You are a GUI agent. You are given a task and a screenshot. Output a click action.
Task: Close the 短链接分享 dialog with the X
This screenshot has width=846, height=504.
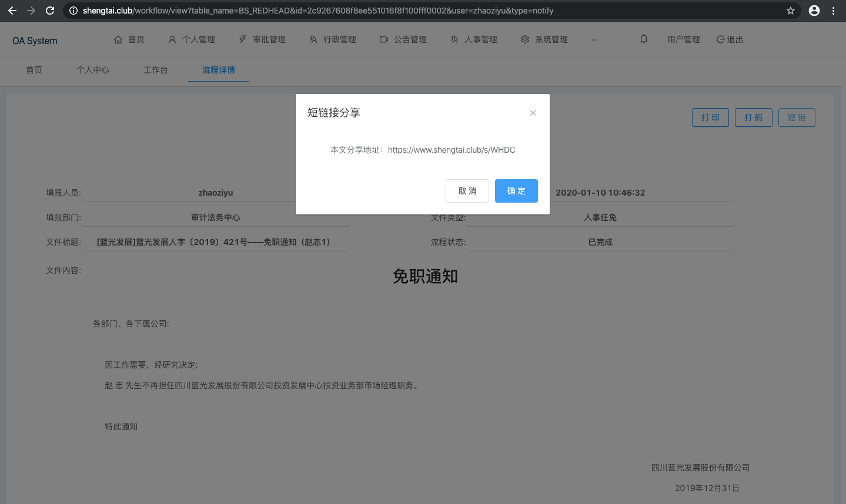pos(533,113)
